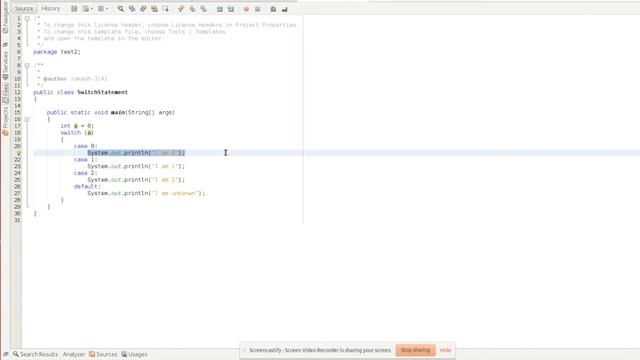The width and height of the screenshot is (640, 360).
Task: Open the Search Results tab
Action: point(35,354)
